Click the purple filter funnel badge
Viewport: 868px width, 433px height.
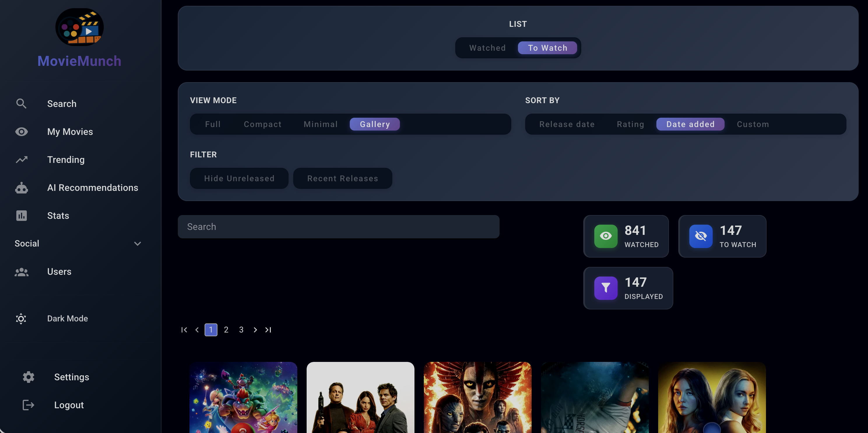tap(605, 288)
